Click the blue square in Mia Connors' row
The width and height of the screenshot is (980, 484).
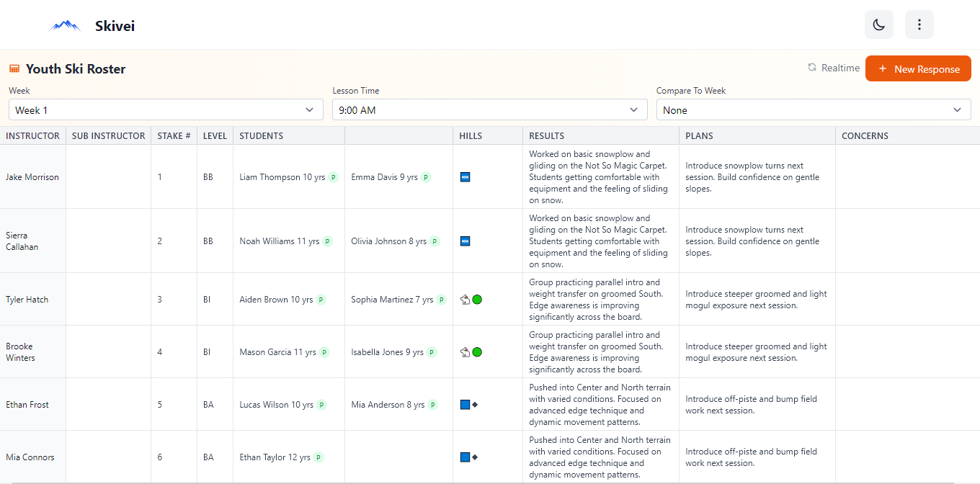click(465, 457)
